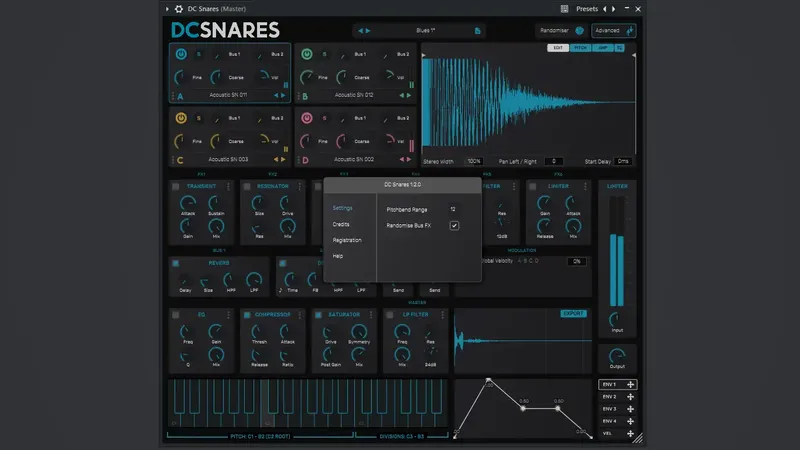Open EQ effect three-dot menu
Image resolution: width=800 pixels, height=450 pixels.
click(x=228, y=315)
